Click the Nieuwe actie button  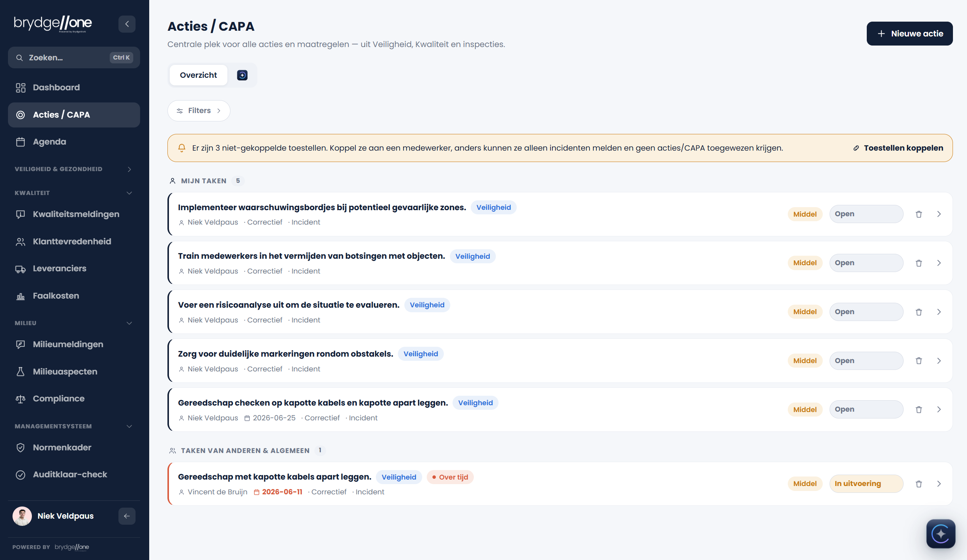pyautogui.click(x=909, y=33)
